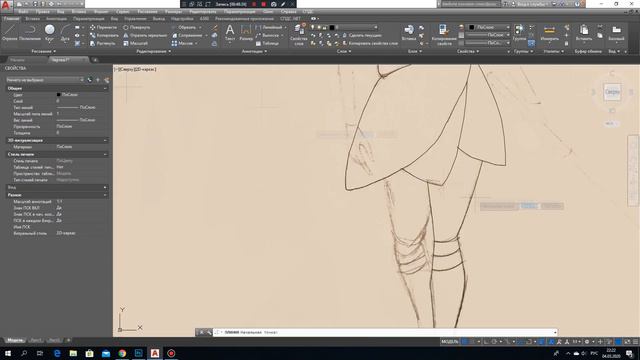The width and height of the screenshot is (640, 360).
Task: Toggle polar tracking in status bar
Action: click(494, 342)
